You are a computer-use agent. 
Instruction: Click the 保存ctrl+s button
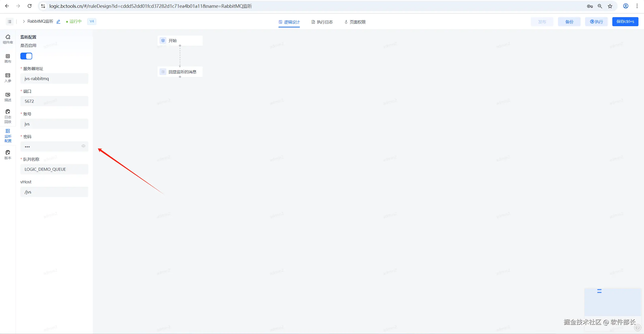625,22
